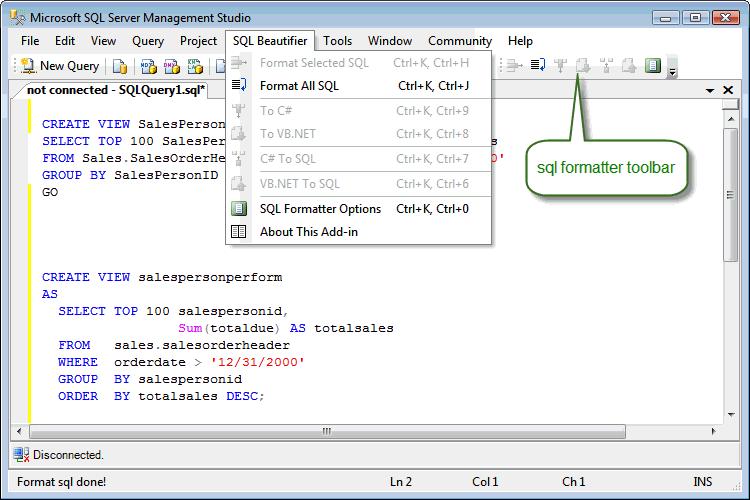
Task: Open the Window menu
Action: pyautogui.click(x=390, y=41)
